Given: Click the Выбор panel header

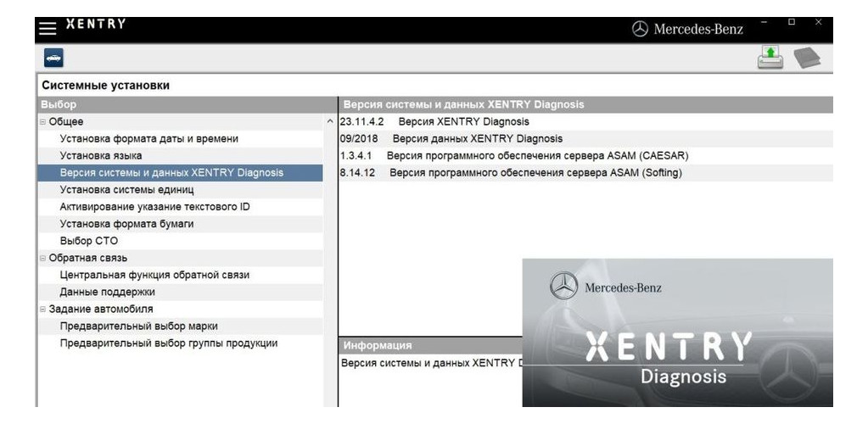Looking at the screenshot, I should click(188, 104).
